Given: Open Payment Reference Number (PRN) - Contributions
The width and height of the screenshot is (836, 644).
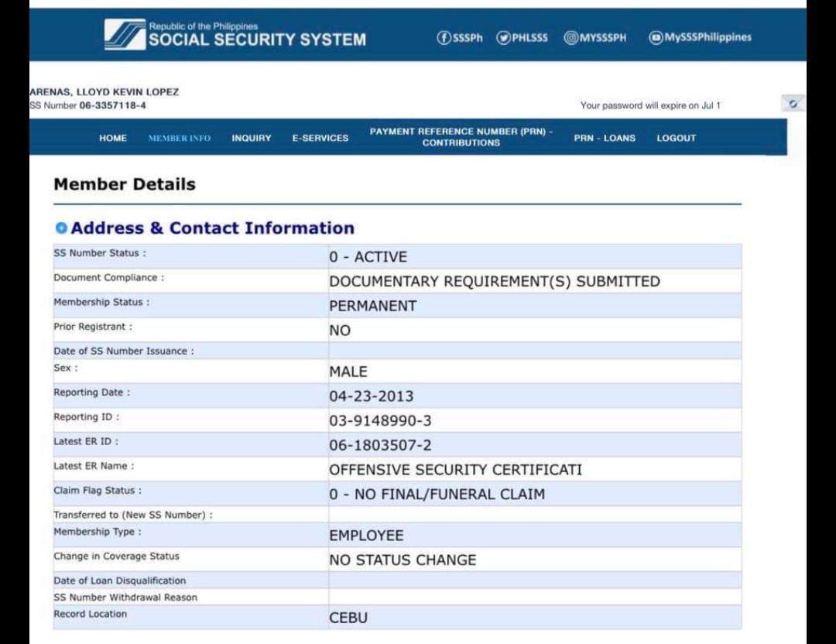Looking at the screenshot, I should coord(461,138).
